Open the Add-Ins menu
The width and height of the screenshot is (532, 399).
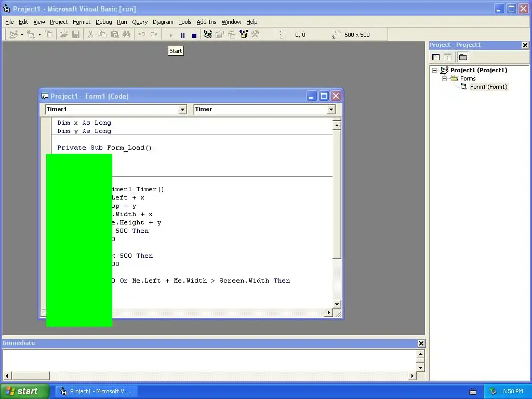click(206, 22)
